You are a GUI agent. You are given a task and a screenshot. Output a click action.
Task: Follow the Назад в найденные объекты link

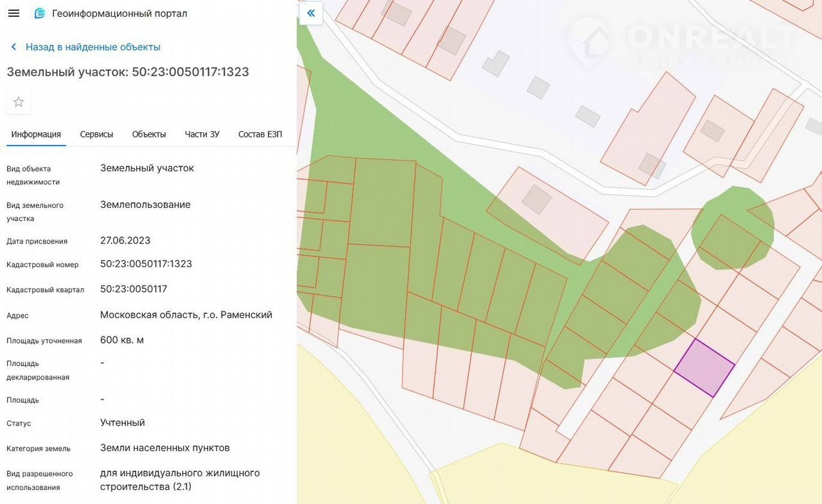point(93,47)
